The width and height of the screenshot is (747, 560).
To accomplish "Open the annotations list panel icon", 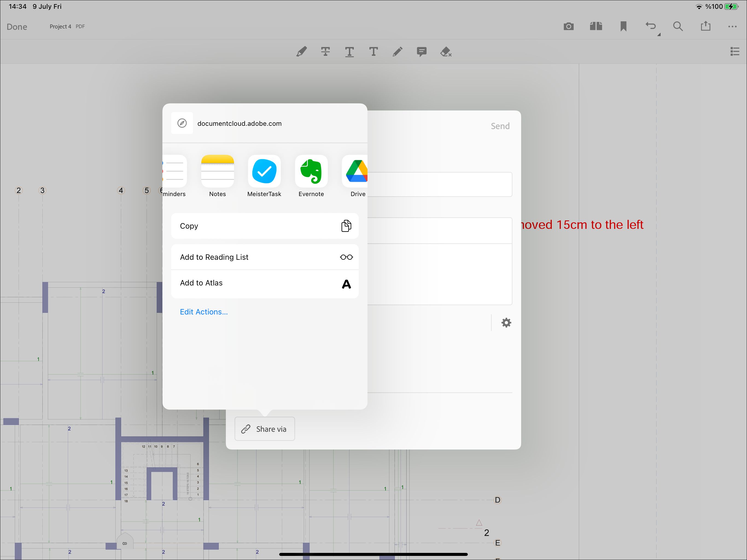I will tap(734, 52).
